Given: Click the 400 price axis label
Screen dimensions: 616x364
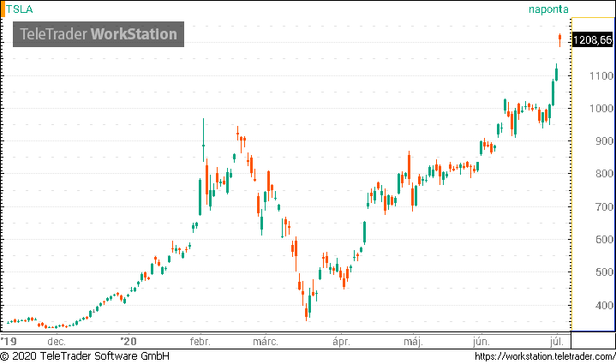Looking at the screenshot, I should coord(604,305).
